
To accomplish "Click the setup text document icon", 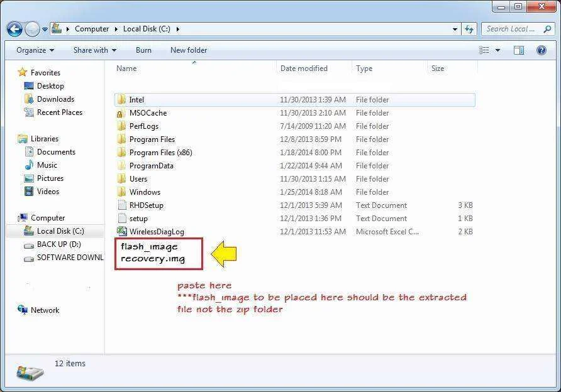I will 121,219.
